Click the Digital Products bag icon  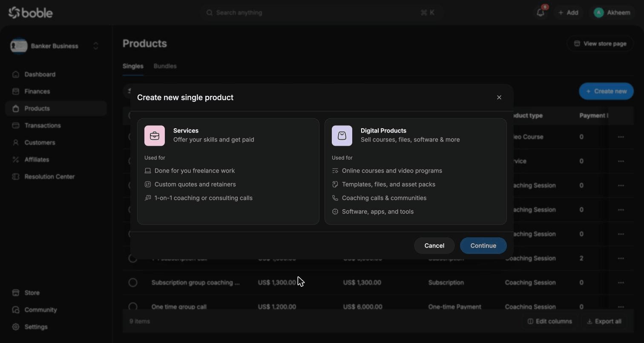tap(342, 136)
